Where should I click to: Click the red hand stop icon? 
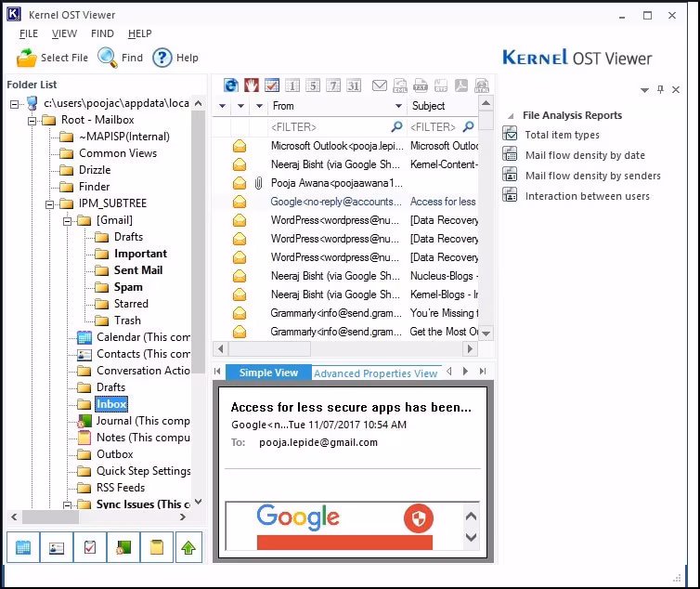click(x=252, y=85)
